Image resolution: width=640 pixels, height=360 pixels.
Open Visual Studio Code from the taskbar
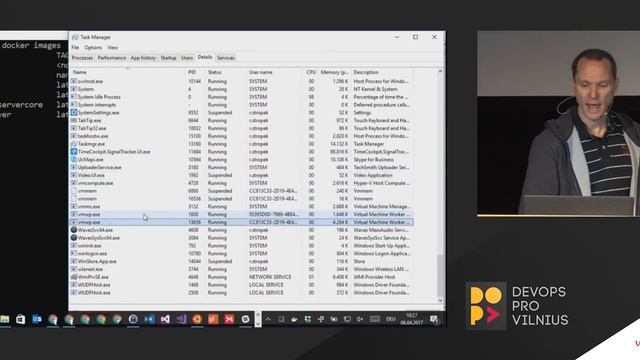(149, 319)
